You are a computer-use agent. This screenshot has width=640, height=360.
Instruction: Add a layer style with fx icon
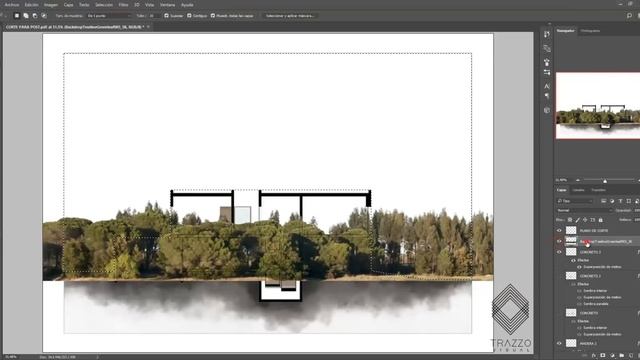coord(594,356)
